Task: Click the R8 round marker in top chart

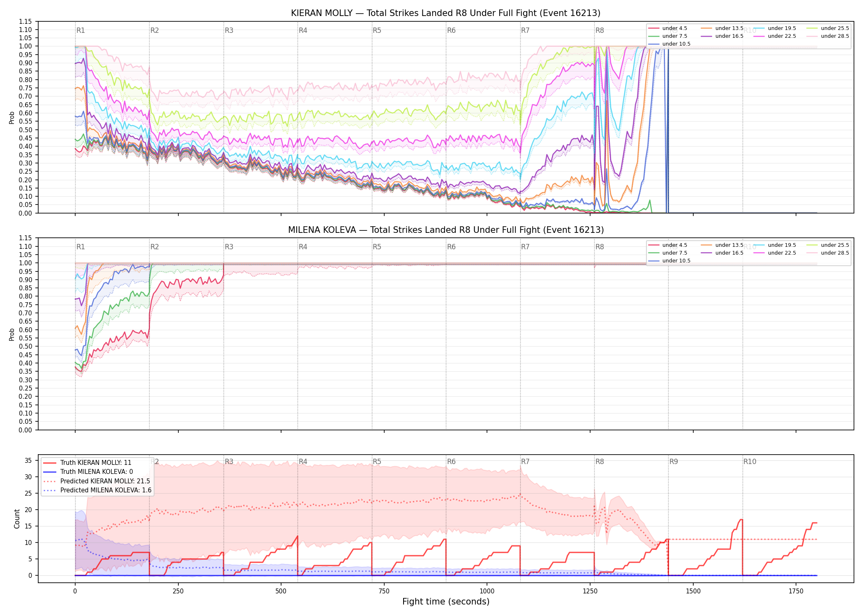Action: 600,30
